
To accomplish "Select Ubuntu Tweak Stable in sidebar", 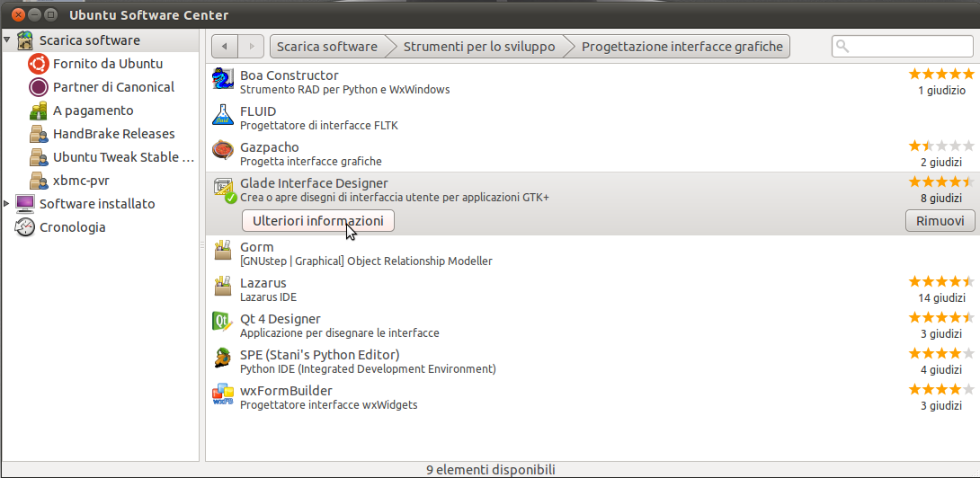I will pos(124,157).
